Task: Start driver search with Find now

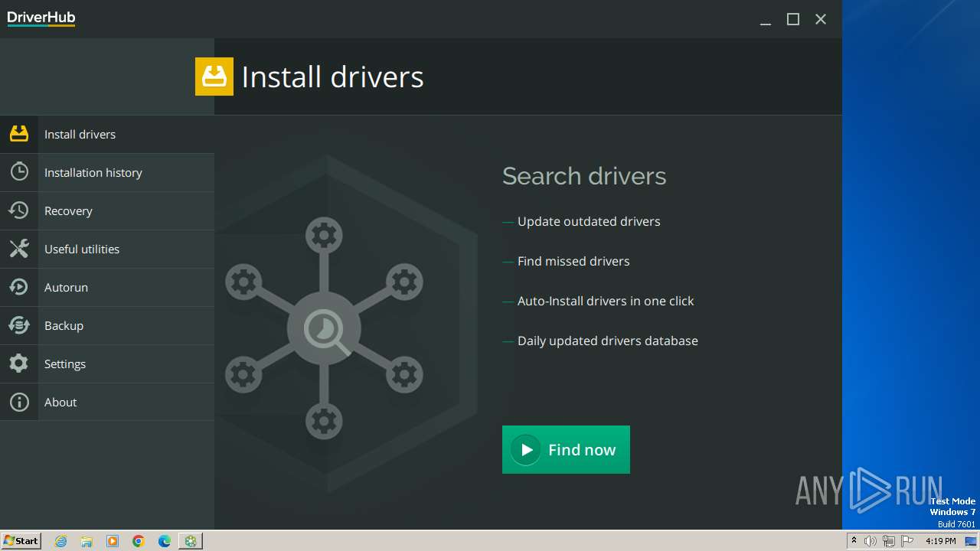Action: pos(566,450)
